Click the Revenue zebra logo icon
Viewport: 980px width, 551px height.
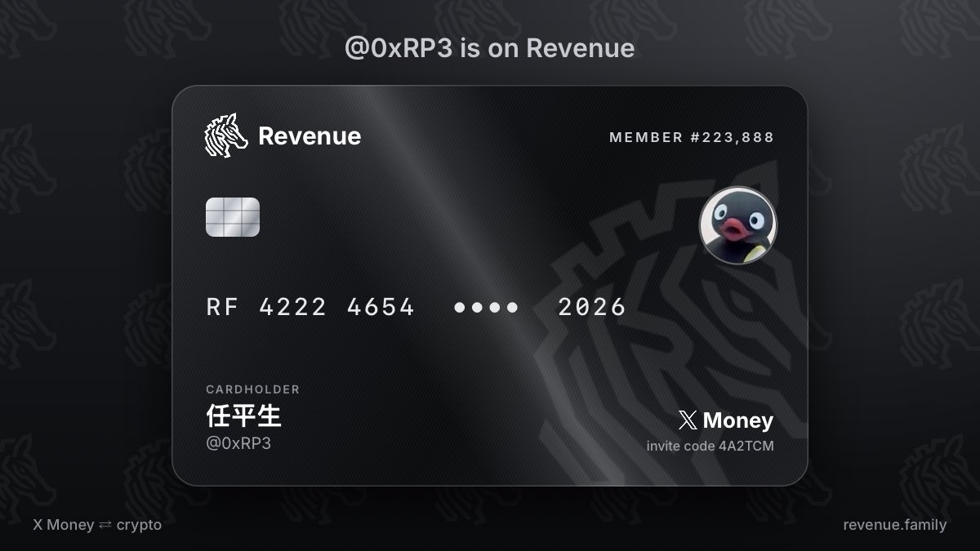tap(225, 136)
